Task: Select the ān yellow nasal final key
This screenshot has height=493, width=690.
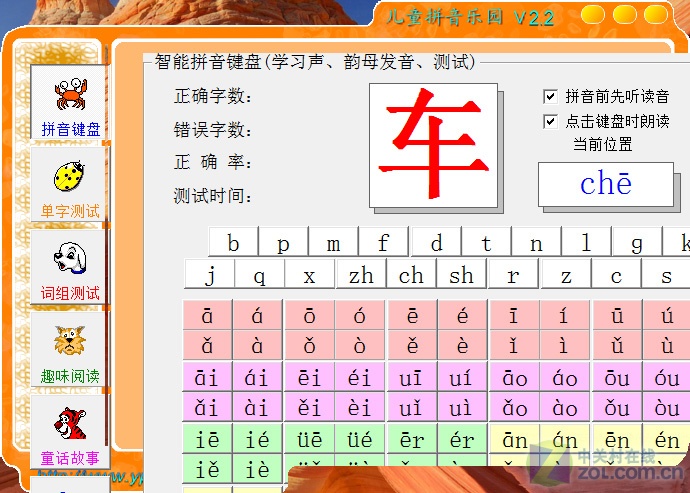Action: click(514, 438)
